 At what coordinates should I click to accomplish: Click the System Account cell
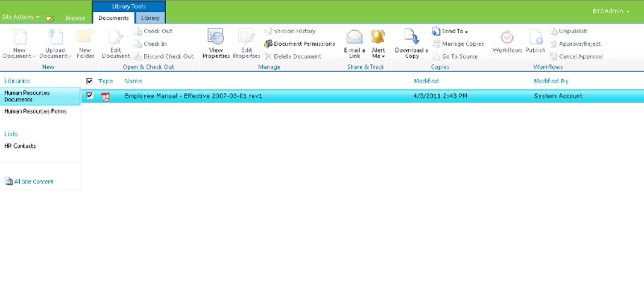click(x=558, y=96)
